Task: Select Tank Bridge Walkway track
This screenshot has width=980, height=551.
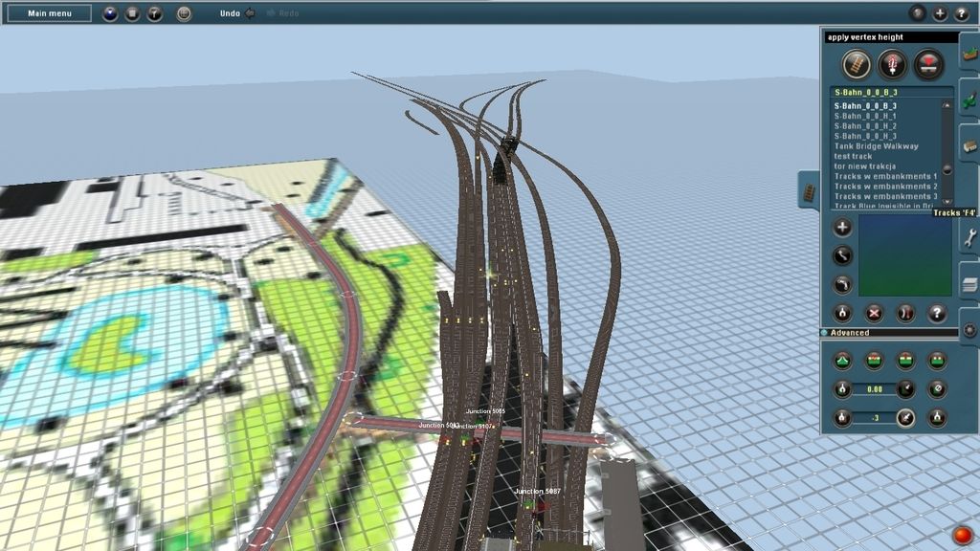Action: coord(877,146)
